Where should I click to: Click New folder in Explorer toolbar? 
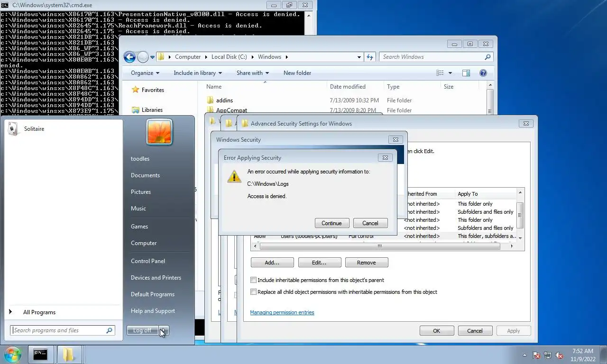[x=297, y=73]
